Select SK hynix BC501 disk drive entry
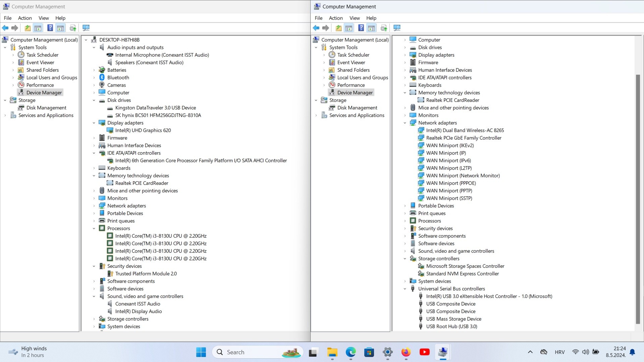The image size is (644, 362). pos(158,115)
